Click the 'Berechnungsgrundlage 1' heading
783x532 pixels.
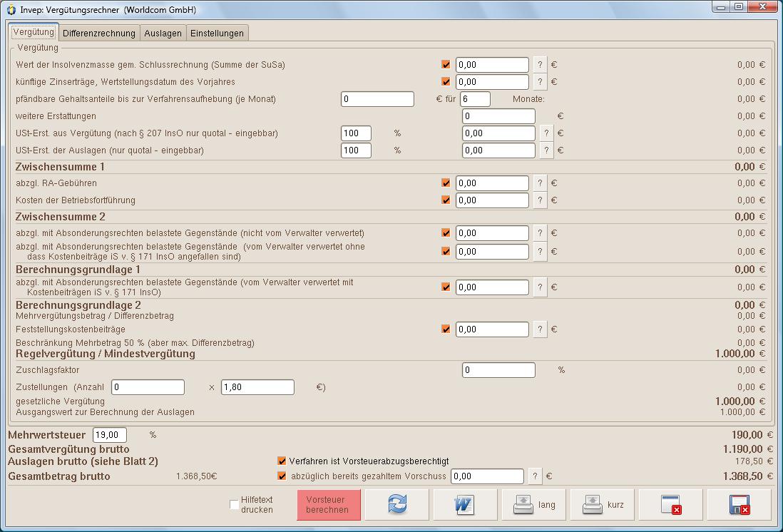tap(78, 270)
